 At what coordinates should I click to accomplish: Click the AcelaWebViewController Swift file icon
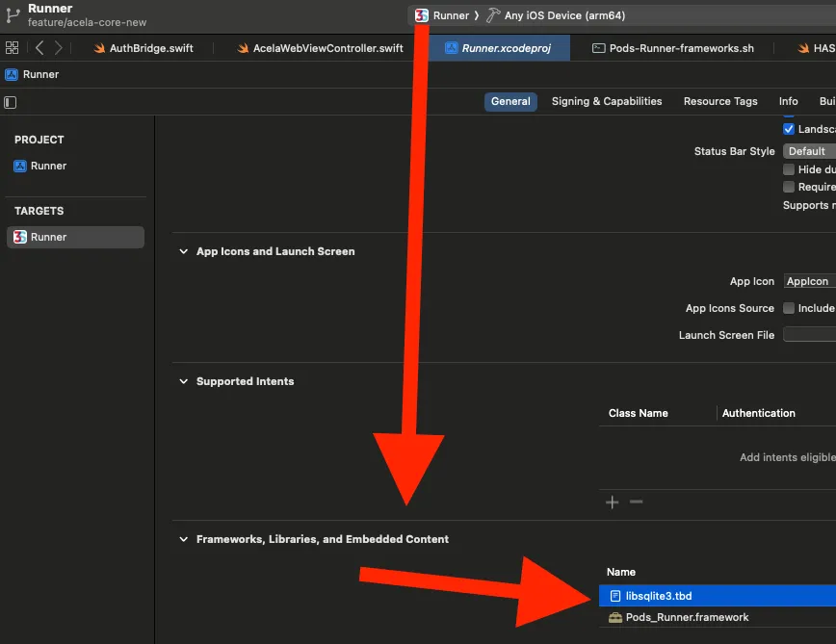click(x=243, y=48)
